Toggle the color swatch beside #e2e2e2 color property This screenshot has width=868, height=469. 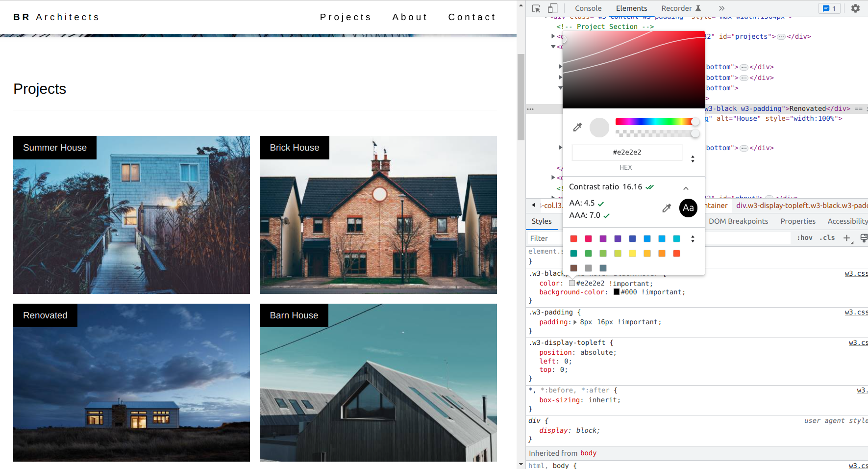pos(571,283)
